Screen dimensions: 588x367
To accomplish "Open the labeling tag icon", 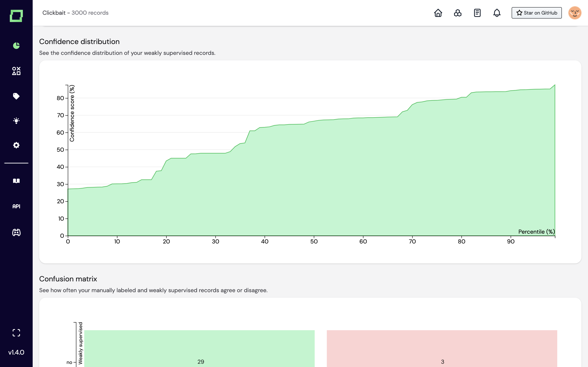I will coord(16,96).
